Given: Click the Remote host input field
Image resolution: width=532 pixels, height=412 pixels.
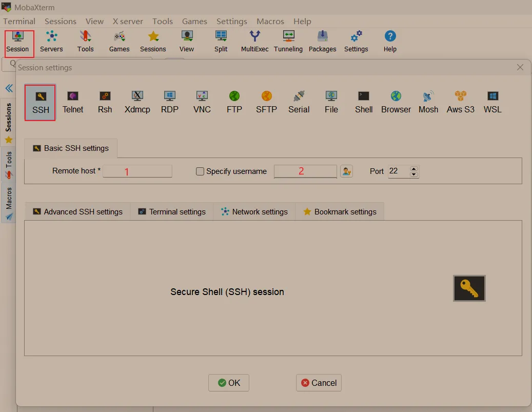Looking at the screenshot, I should 137,171.
